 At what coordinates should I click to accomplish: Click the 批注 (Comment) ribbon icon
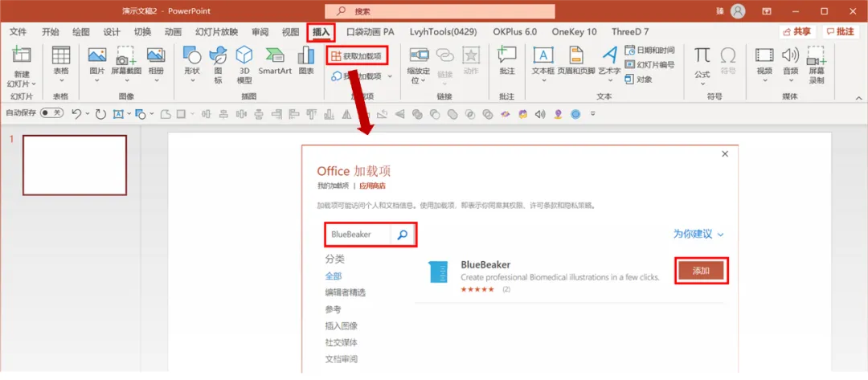click(x=506, y=55)
